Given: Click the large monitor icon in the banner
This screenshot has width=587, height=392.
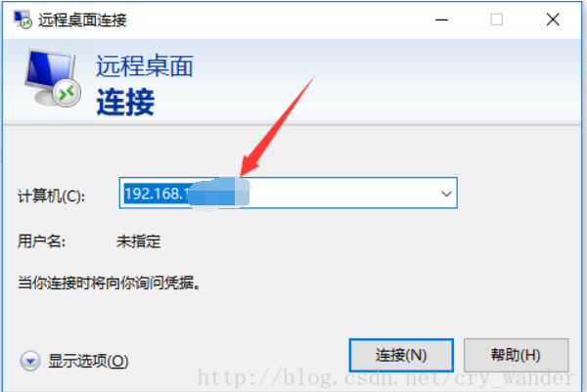Looking at the screenshot, I should [x=53, y=78].
